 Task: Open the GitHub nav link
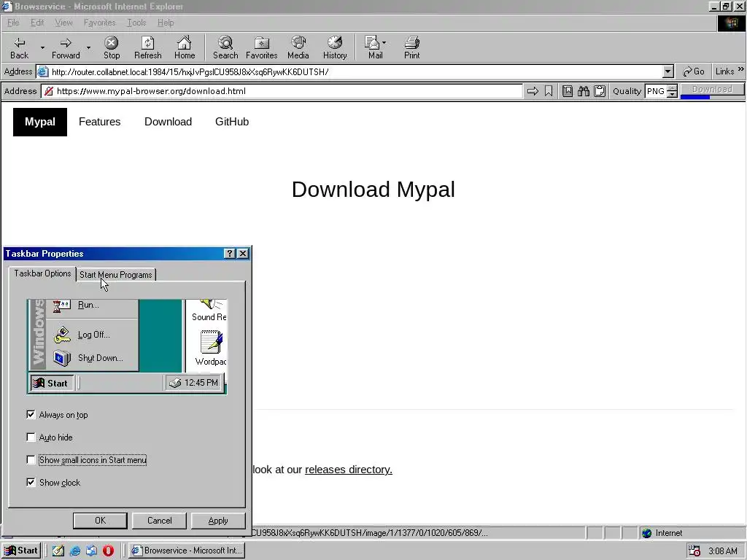coord(232,122)
